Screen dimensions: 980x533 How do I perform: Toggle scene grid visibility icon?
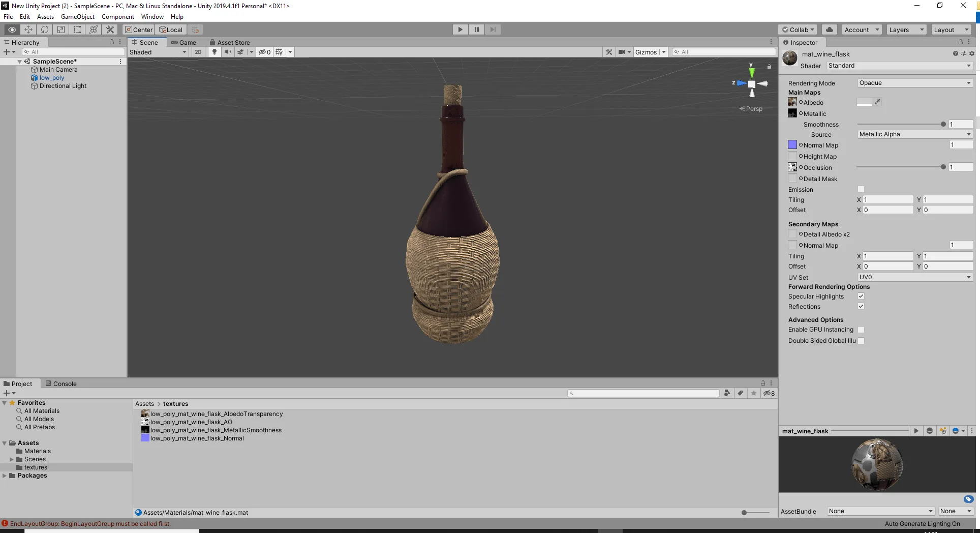279,52
